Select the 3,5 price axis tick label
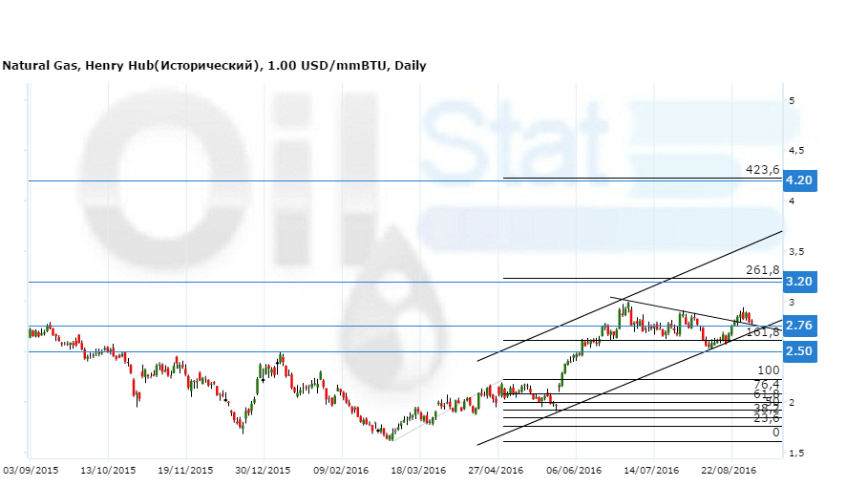 [x=793, y=251]
